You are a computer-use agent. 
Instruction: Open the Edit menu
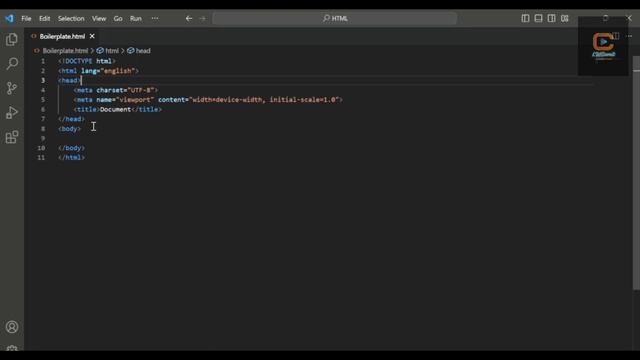click(44, 18)
